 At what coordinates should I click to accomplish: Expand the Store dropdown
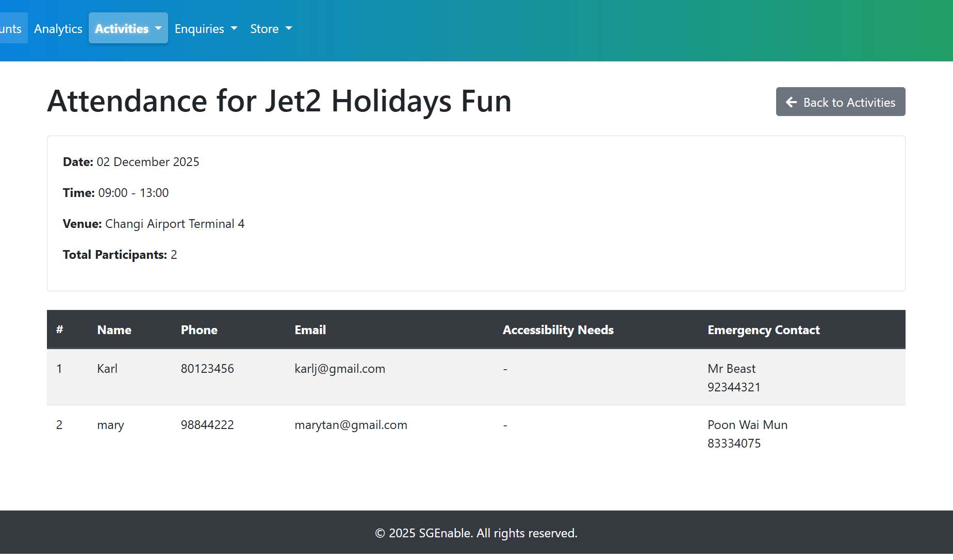pos(271,29)
